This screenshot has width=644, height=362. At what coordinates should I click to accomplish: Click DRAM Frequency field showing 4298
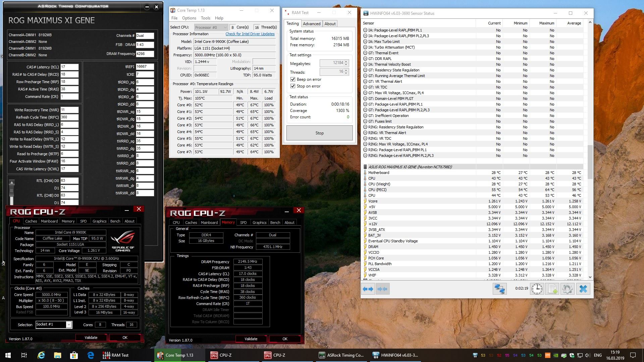[x=145, y=54]
